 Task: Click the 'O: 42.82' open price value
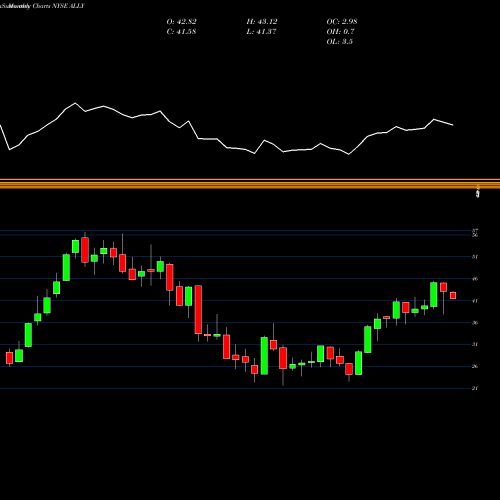[181, 22]
